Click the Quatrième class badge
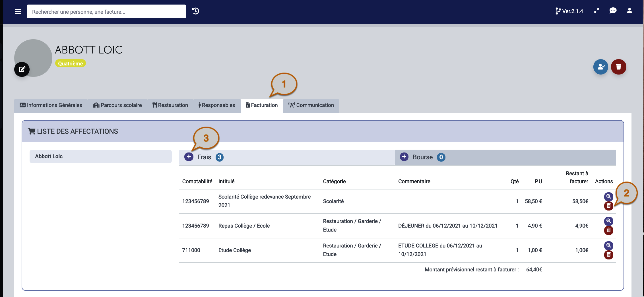The image size is (644, 297). click(71, 63)
